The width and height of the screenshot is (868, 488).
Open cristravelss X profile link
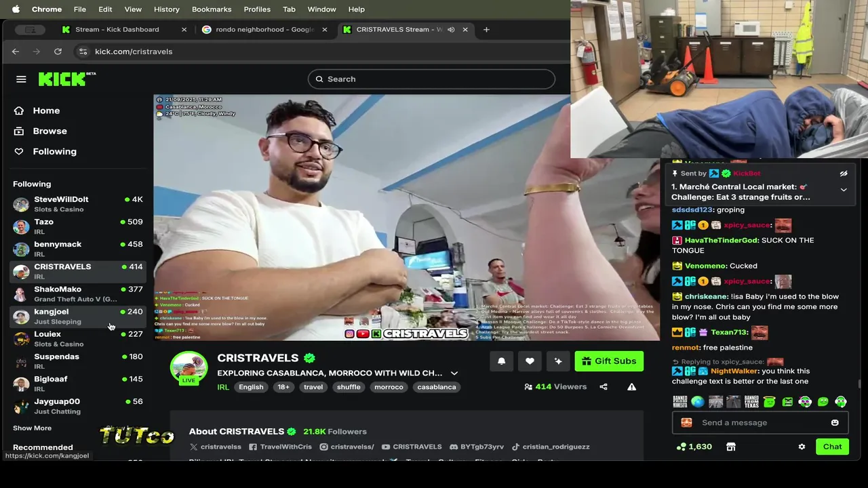pyautogui.click(x=216, y=447)
